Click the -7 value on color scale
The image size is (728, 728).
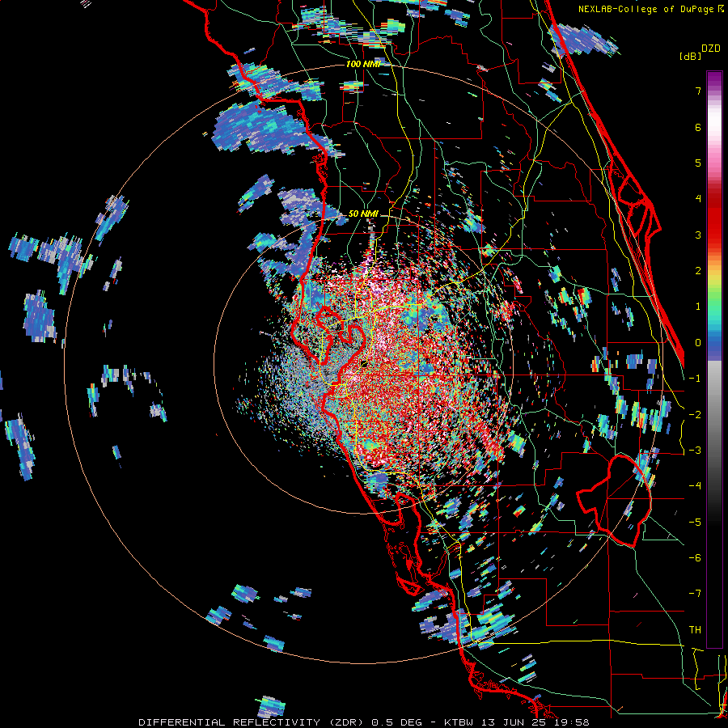point(695,594)
